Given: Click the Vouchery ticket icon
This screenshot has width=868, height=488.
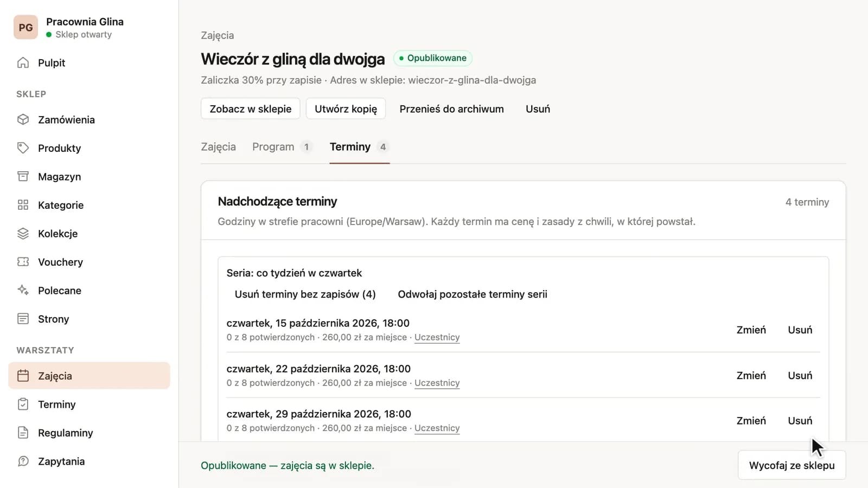Looking at the screenshot, I should coord(23,262).
